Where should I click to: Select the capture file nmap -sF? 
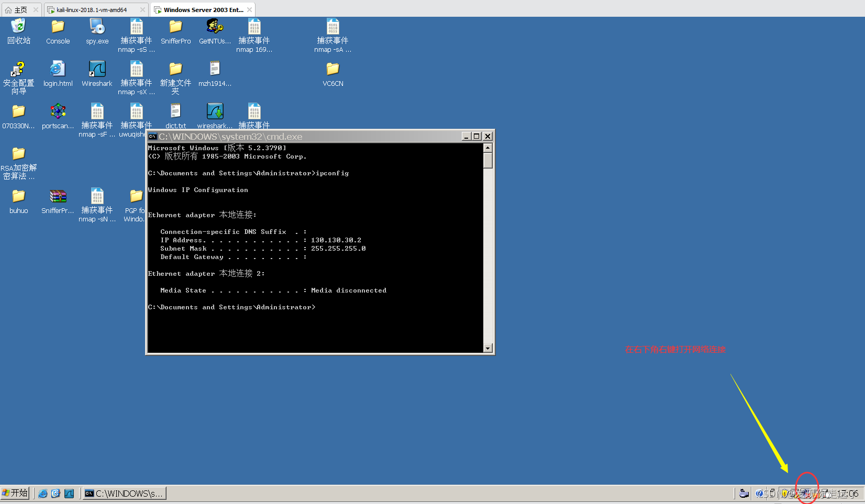[97, 120]
